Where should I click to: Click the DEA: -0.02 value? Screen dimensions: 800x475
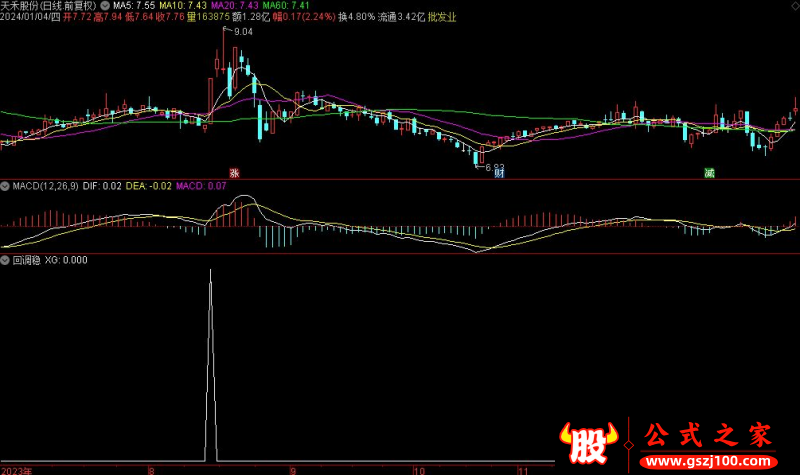point(148,186)
